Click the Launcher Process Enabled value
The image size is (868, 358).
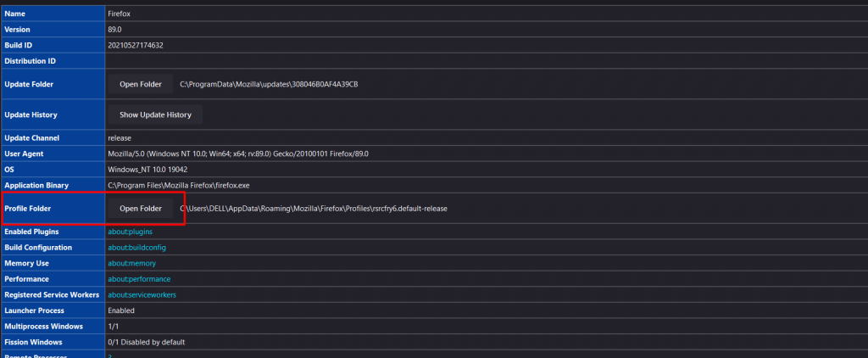point(122,310)
